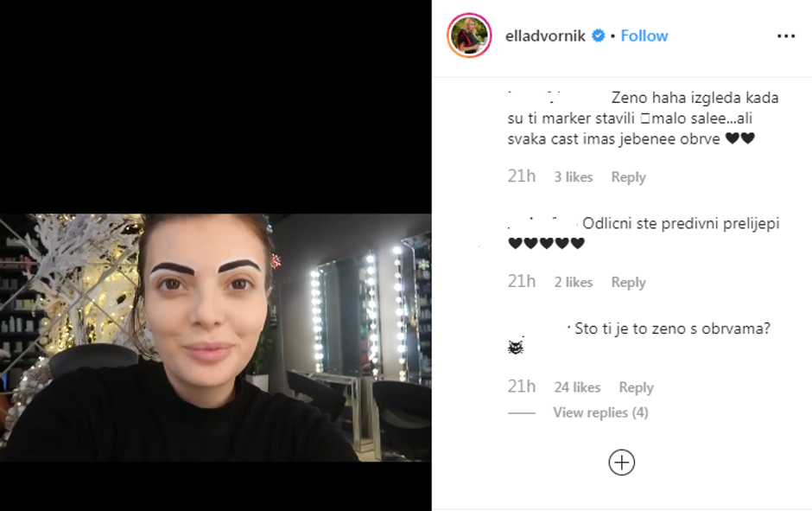812x511 pixels.
Task: View the 2 likes on the second comment
Action: coord(574,283)
